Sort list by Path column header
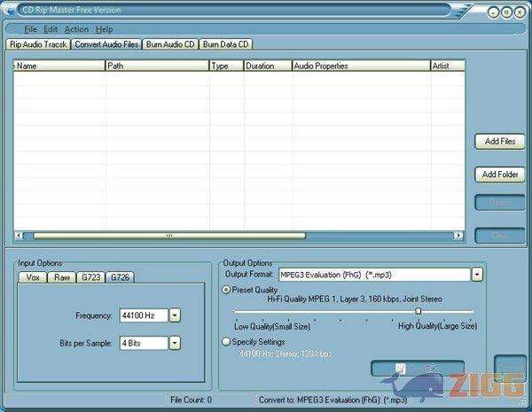The image size is (532, 412). [x=158, y=66]
